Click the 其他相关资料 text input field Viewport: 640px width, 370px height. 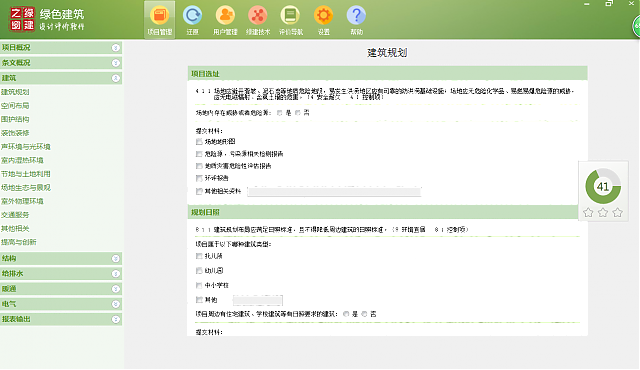[334, 191]
